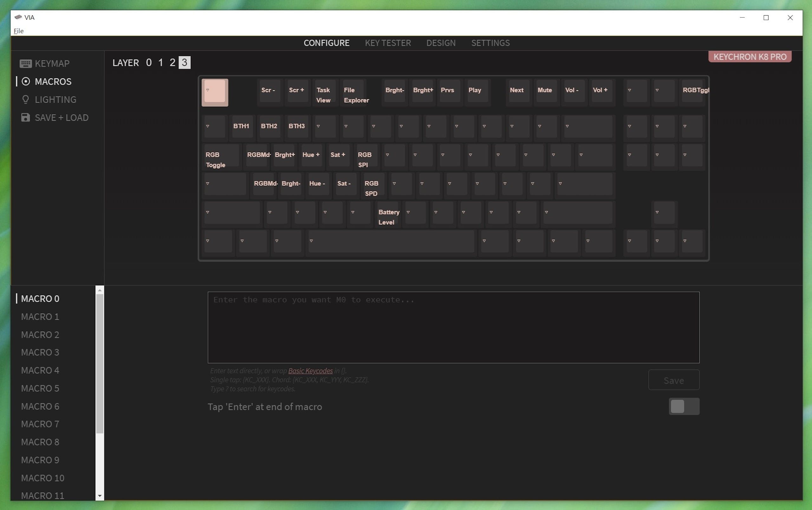The height and width of the screenshot is (510, 812).
Task: Select the Prvs media key
Action: point(450,92)
